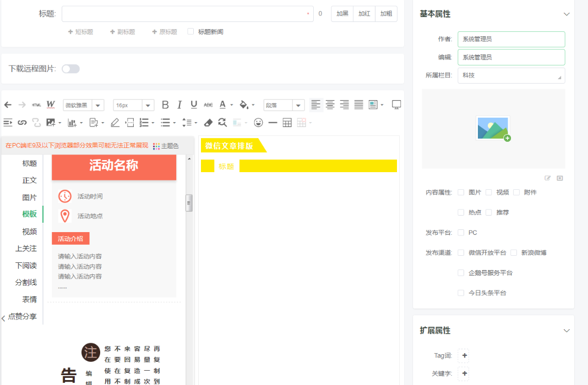Image resolution: width=588 pixels, height=385 pixels.
Task: Switch to the 视频 sidebar tab
Action: point(29,231)
